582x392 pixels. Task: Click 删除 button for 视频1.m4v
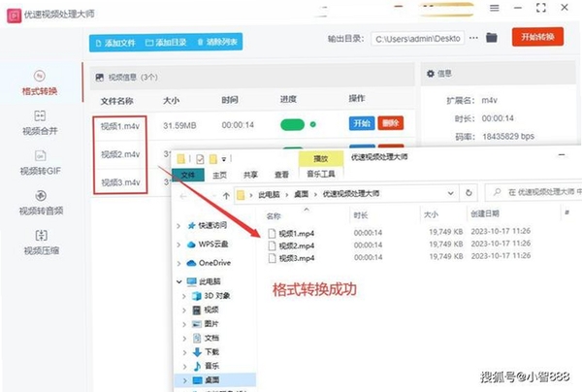click(391, 123)
